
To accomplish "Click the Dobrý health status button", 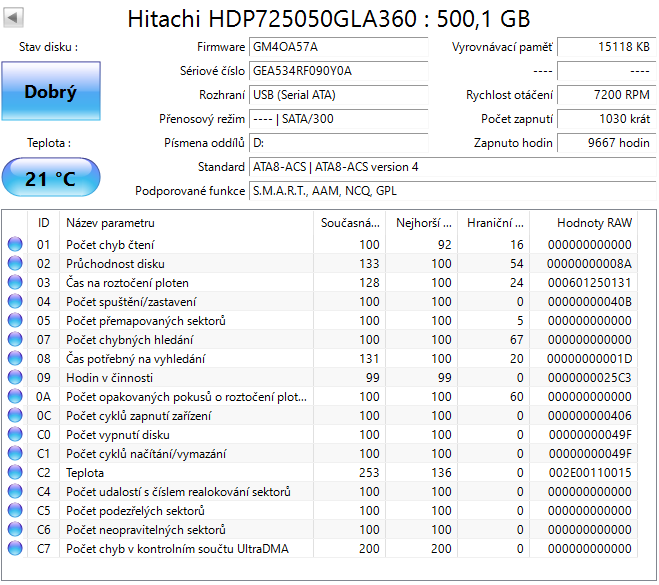I will click(x=50, y=92).
